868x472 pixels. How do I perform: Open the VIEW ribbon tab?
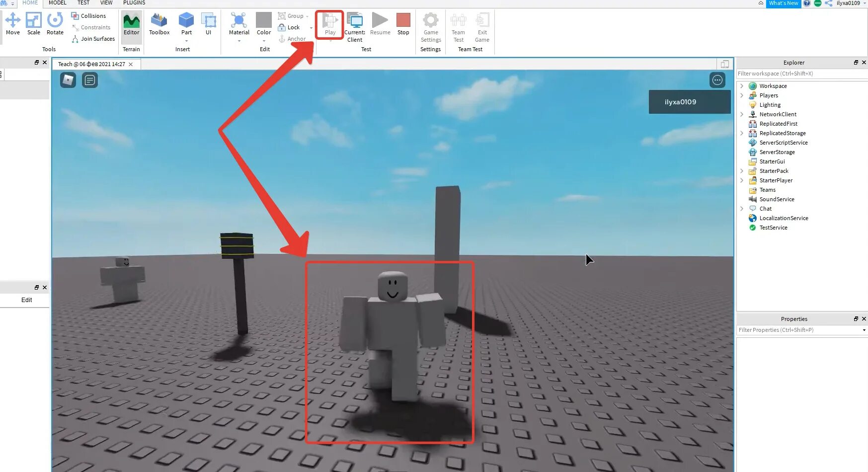106,3
